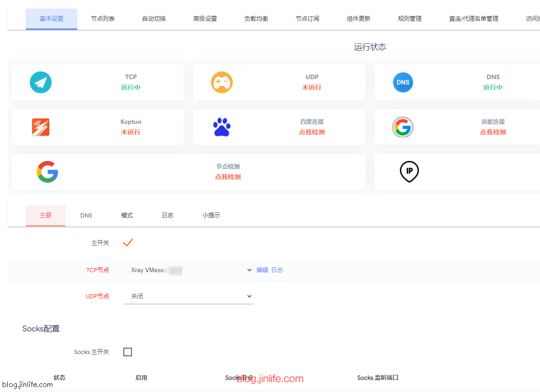
Task: Click the blue DNS status icon
Action: click(403, 82)
